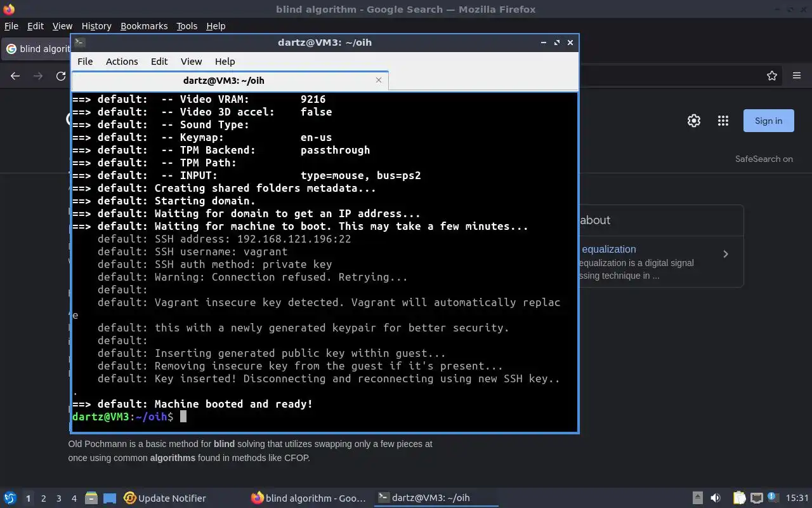Open the application menu launcher in taskbar
Image resolution: width=812 pixels, height=508 pixels.
(10, 498)
